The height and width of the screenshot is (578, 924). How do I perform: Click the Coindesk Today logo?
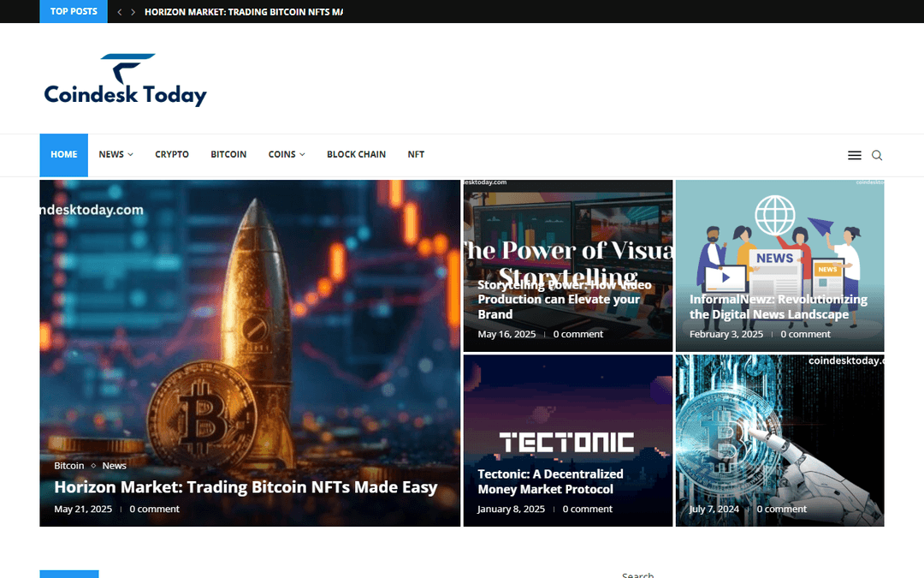125,80
